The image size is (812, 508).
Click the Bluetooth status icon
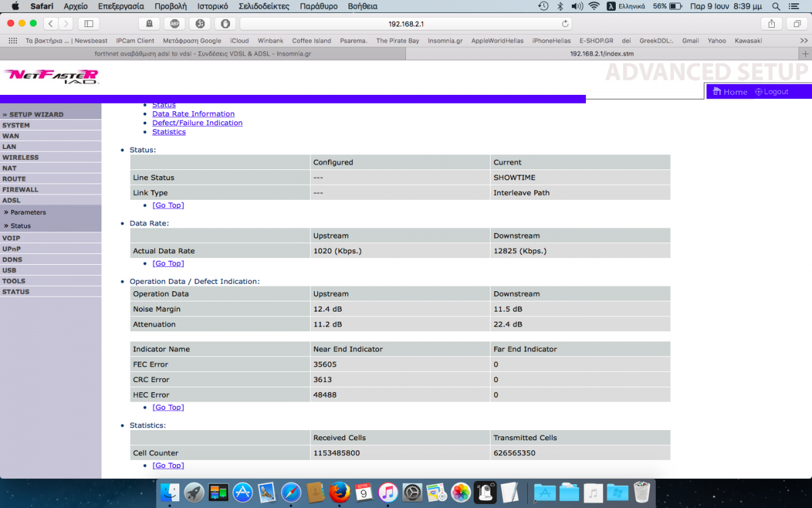click(x=560, y=6)
